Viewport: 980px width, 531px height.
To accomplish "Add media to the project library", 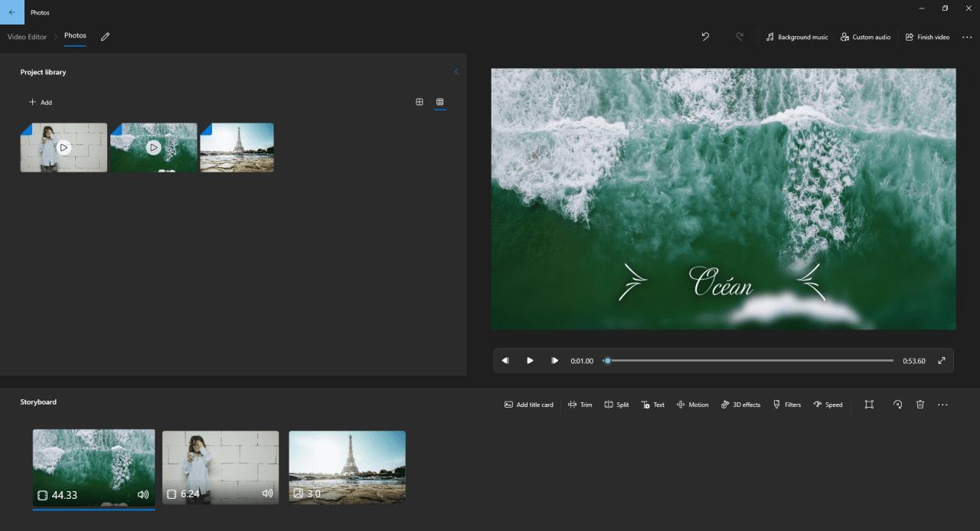I will tap(41, 102).
